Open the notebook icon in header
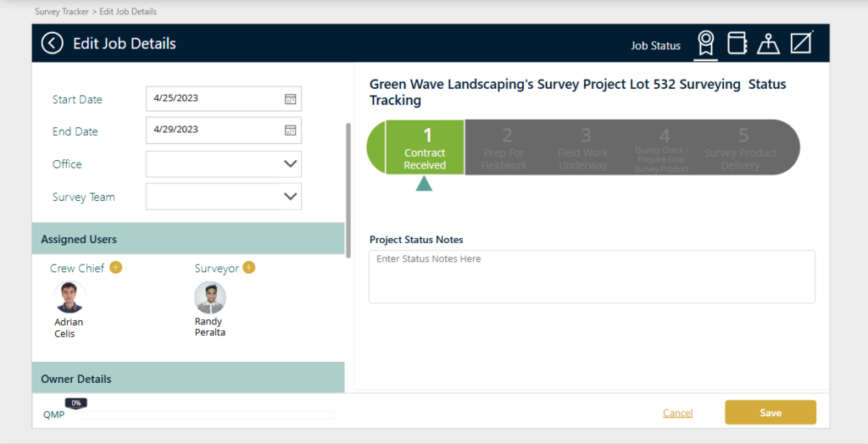The height and width of the screenshot is (444, 868). [737, 42]
